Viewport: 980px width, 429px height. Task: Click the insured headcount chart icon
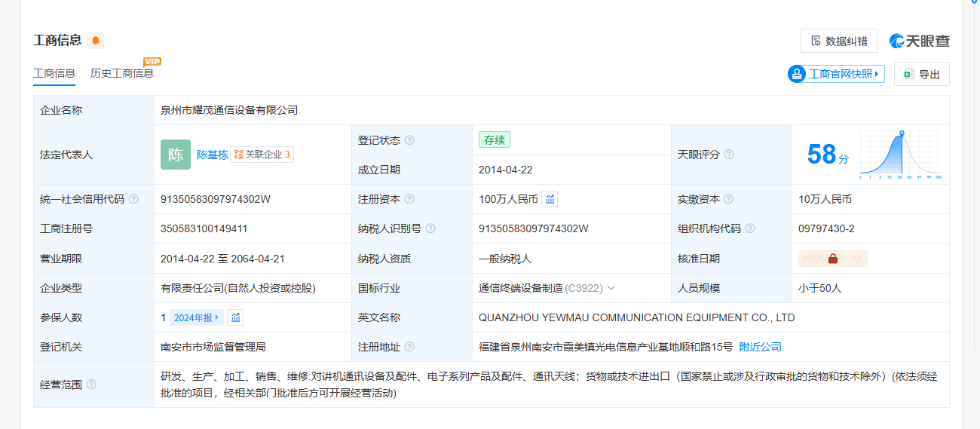click(x=235, y=317)
